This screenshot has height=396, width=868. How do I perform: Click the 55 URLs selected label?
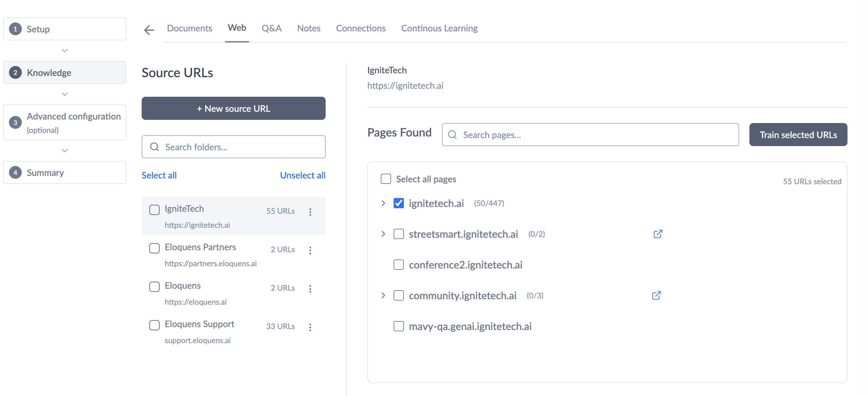tap(812, 181)
